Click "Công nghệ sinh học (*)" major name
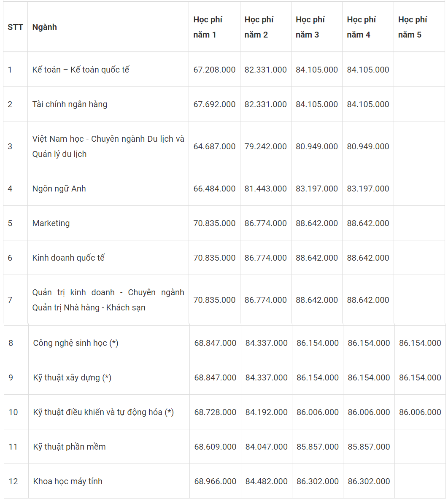Viewport: 448px width, 504px height. (76, 343)
